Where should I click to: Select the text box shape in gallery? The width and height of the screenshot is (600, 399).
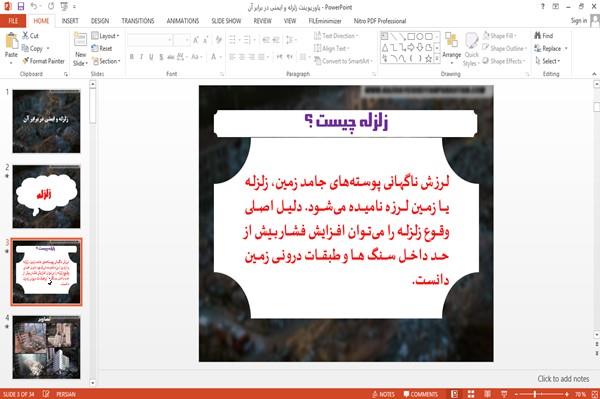(385, 37)
